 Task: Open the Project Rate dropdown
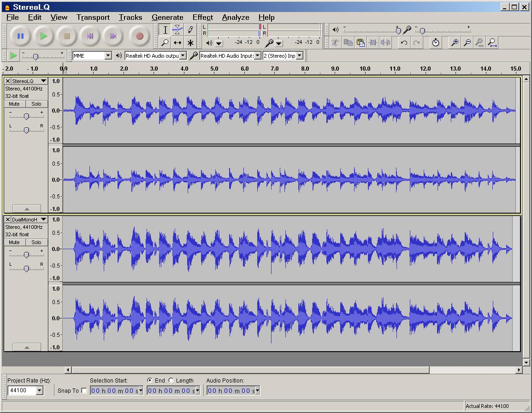[x=39, y=391]
